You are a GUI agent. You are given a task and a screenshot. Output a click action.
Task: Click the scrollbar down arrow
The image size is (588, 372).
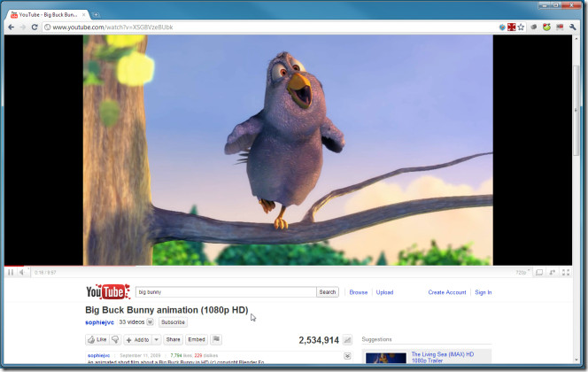[x=576, y=360]
